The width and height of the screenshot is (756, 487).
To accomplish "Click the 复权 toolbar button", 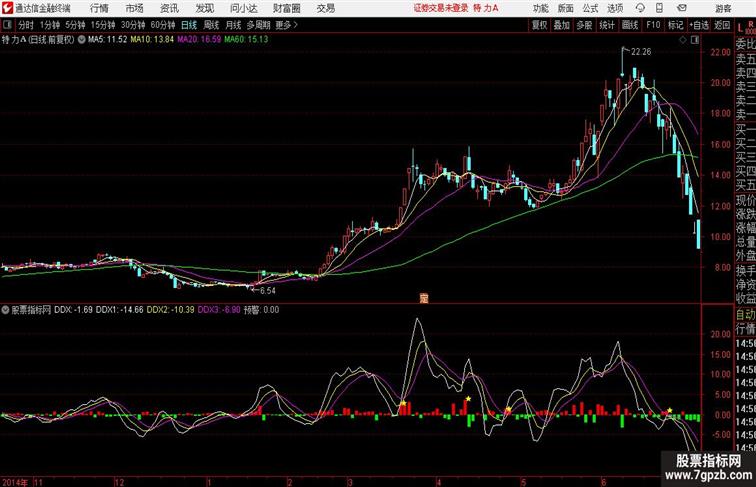I will [x=540, y=25].
